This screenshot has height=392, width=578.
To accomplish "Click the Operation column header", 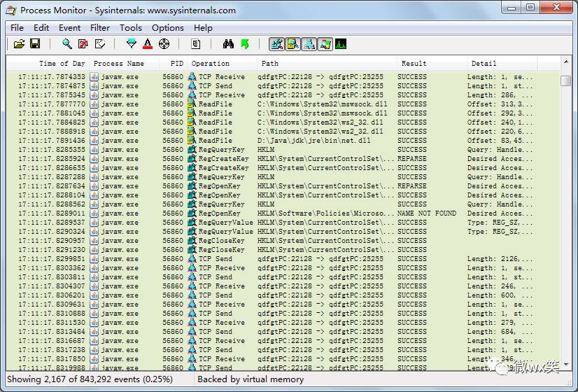I will (x=223, y=64).
